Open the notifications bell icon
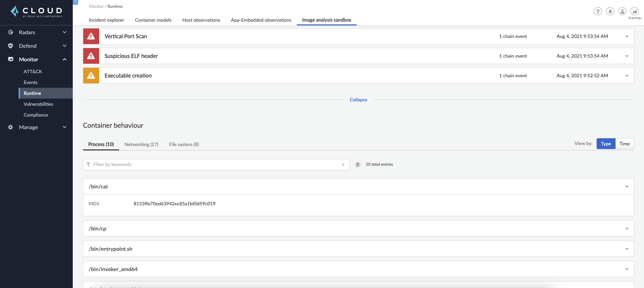The image size is (644, 288). [610, 11]
